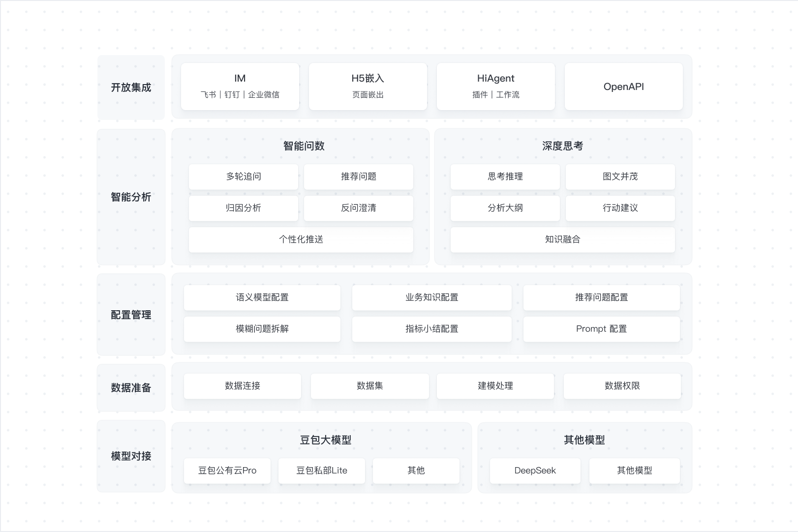Select the 思考推理 box
Screen dimensions: 798x532
[x=505, y=177]
